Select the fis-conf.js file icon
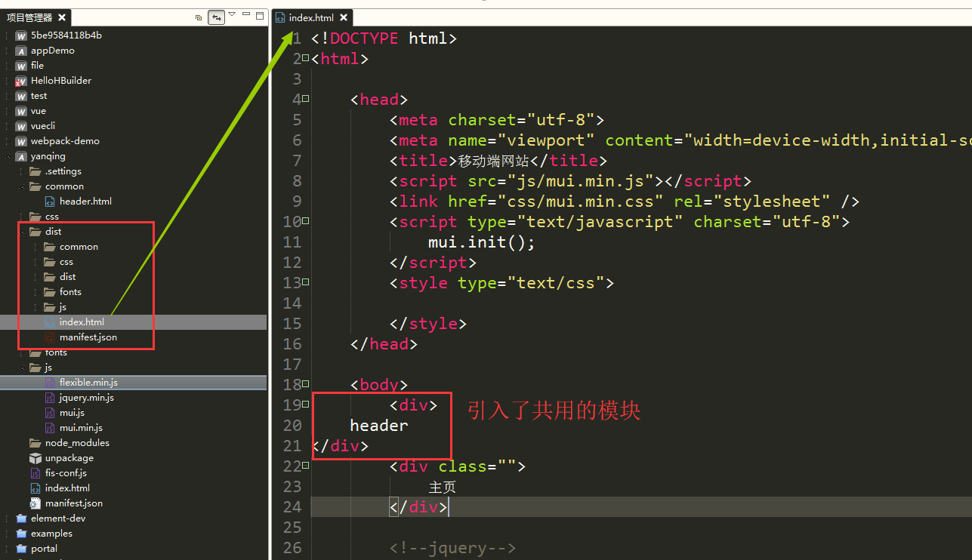972x560 pixels. tap(35, 473)
